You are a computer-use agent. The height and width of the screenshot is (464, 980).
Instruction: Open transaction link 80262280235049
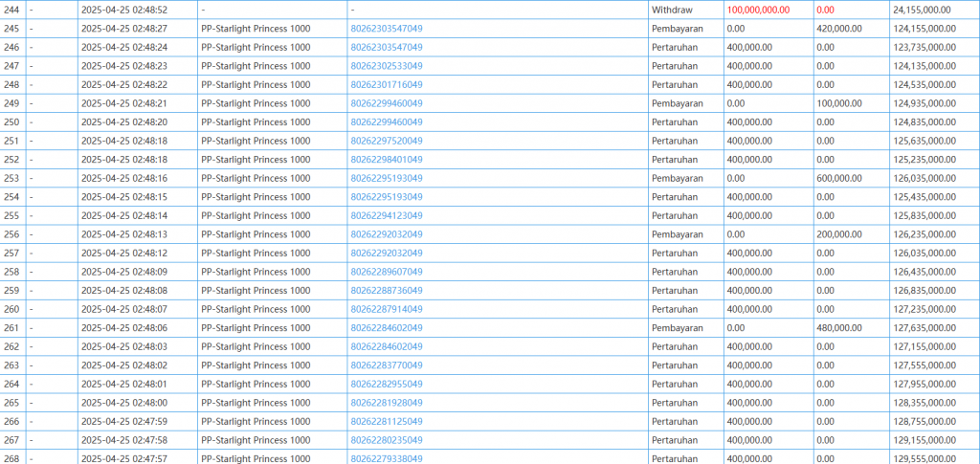coord(387,441)
